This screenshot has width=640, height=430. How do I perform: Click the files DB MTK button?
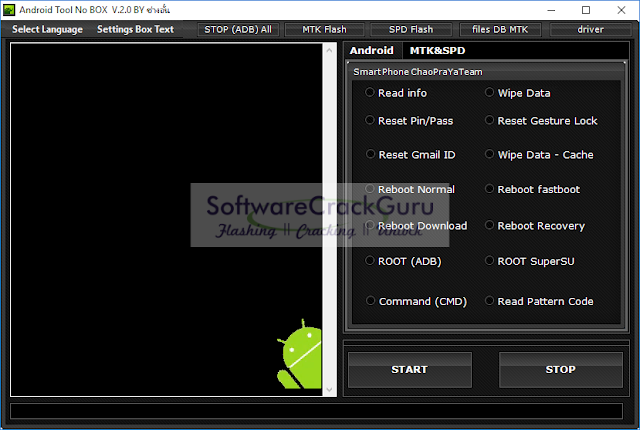pyautogui.click(x=500, y=29)
